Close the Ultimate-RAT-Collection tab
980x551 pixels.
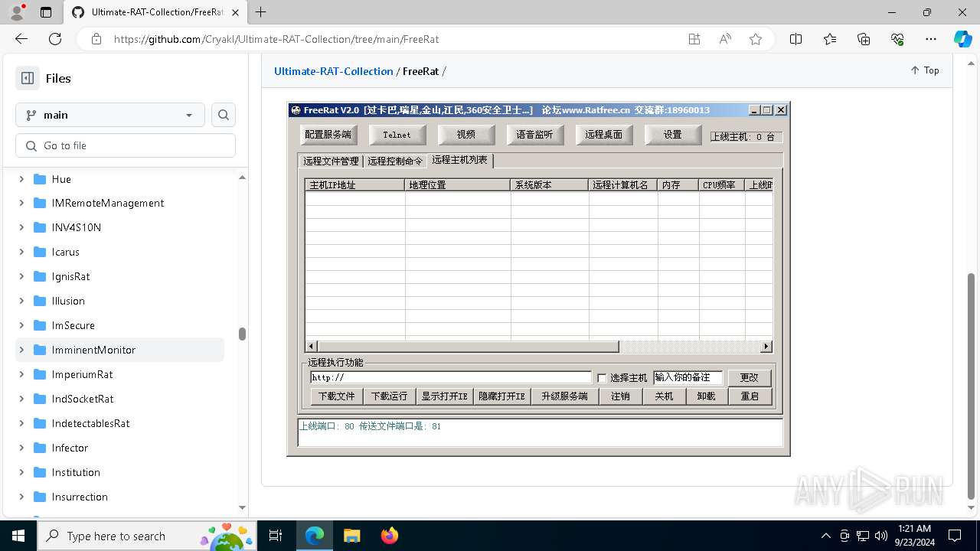tap(236, 12)
